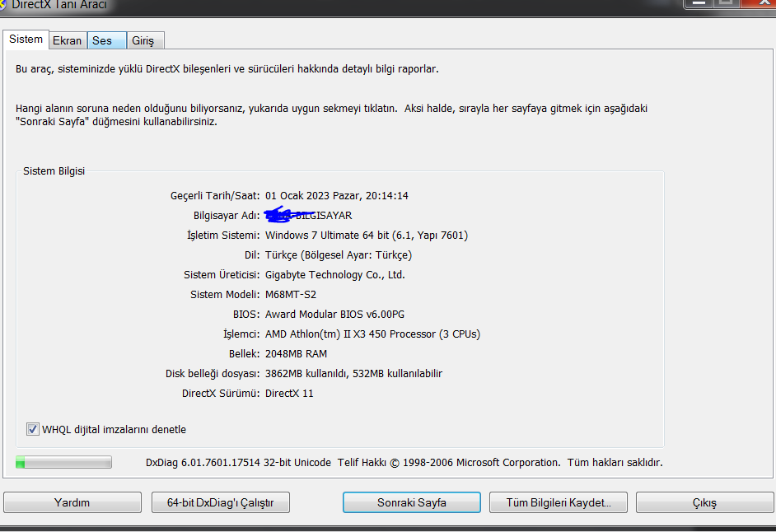Toggle WHQL dijital imzalarını denetle checkbox

tap(33, 429)
